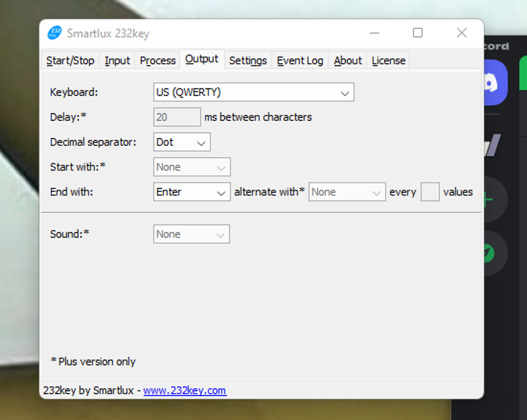Click the Delay milliseconds field

(x=177, y=117)
